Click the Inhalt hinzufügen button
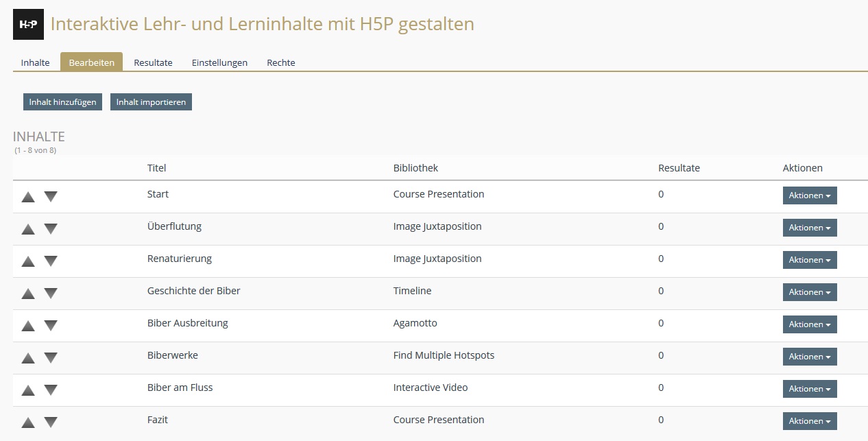The width and height of the screenshot is (868, 441). tap(62, 102)
